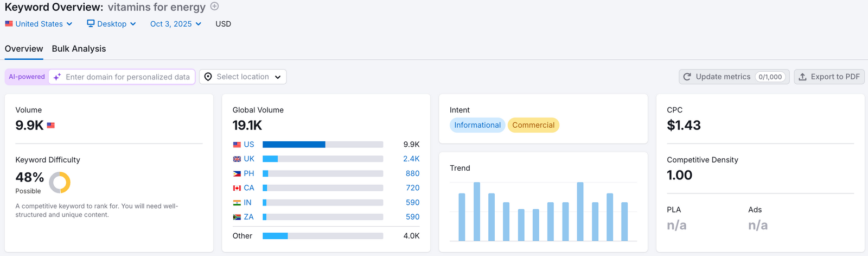This screenshot has width=868, height=256.
Task: Click the 'vitamins for energy' keyword title
Action: click(156, 8)
